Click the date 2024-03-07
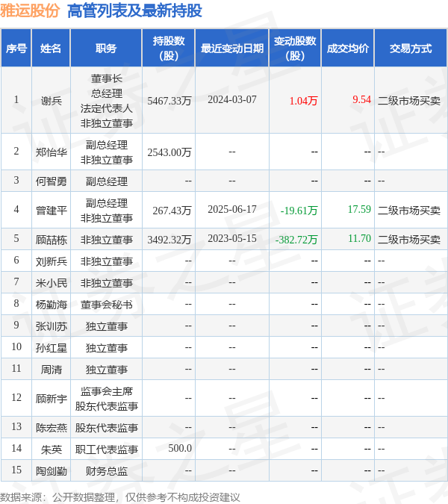 tap(232, 99)
